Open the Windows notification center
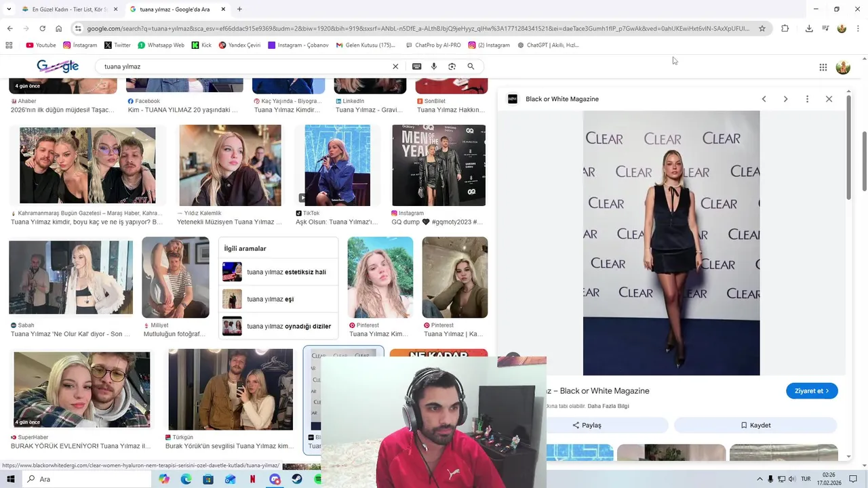This screenshot has width=868, height=488. coord(853,479)
